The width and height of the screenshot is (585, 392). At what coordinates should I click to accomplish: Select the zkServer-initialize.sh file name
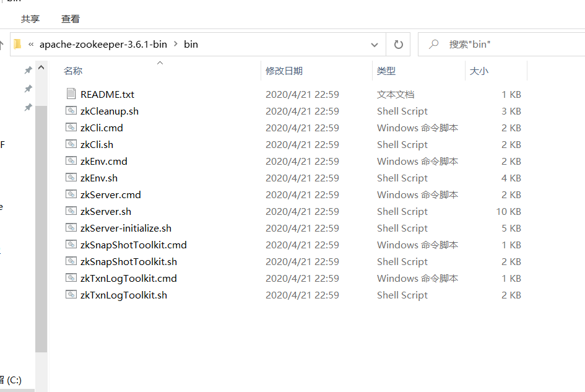tap(126, 229)
